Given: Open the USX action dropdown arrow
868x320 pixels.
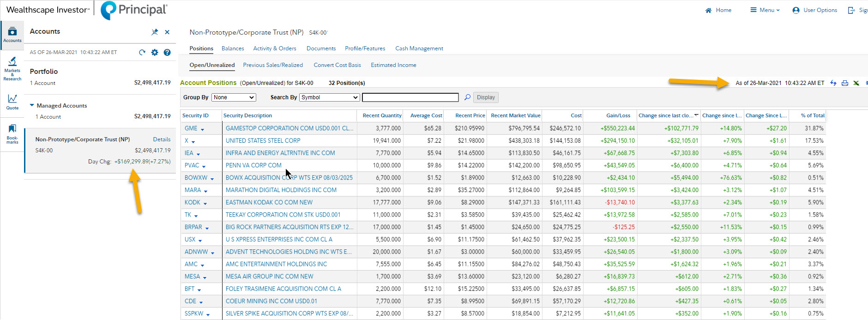Looking at the screenshot, I should point(200,241).
